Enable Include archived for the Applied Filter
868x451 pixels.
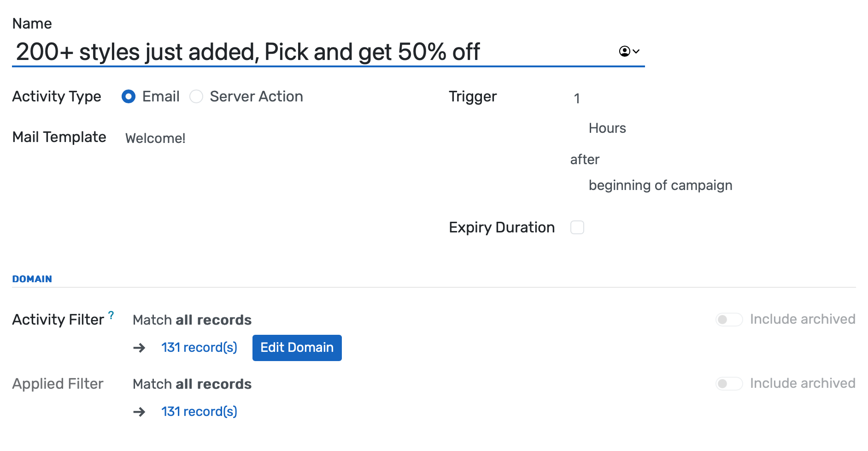(x=729, y=383)
